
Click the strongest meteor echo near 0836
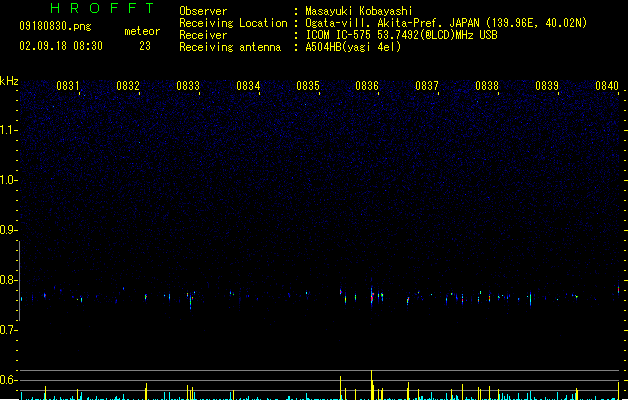point(372,296)
